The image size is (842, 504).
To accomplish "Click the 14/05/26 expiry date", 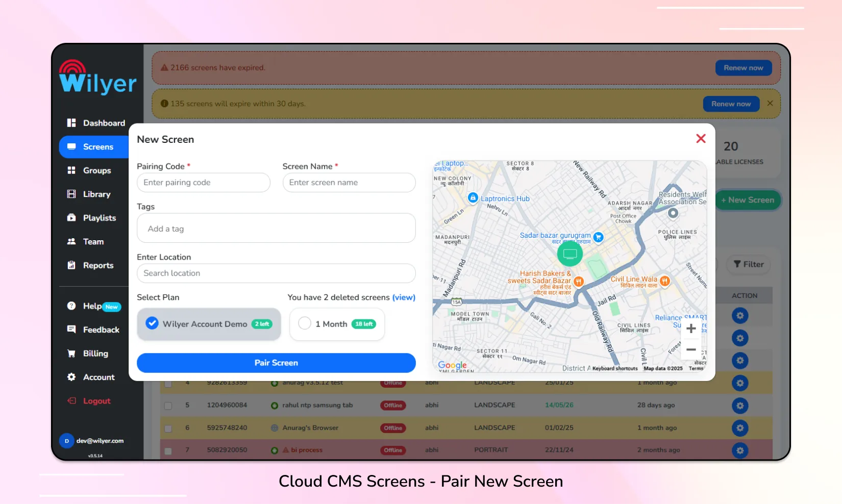I will click(559, 405).
